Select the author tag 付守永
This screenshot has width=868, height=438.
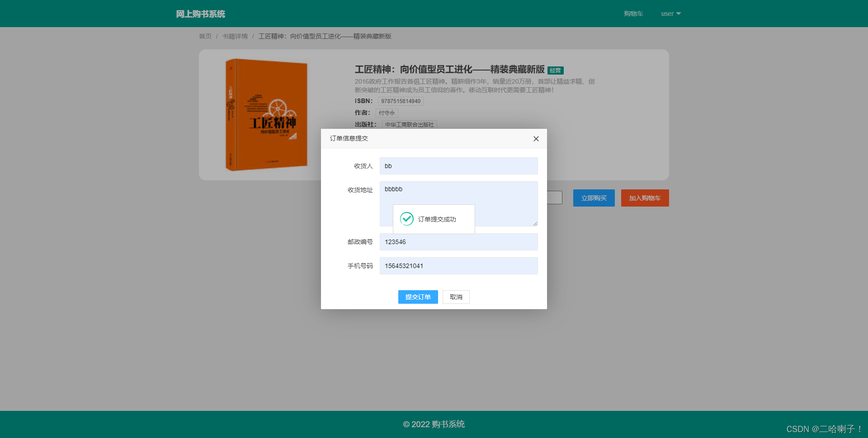pos(387,113)
